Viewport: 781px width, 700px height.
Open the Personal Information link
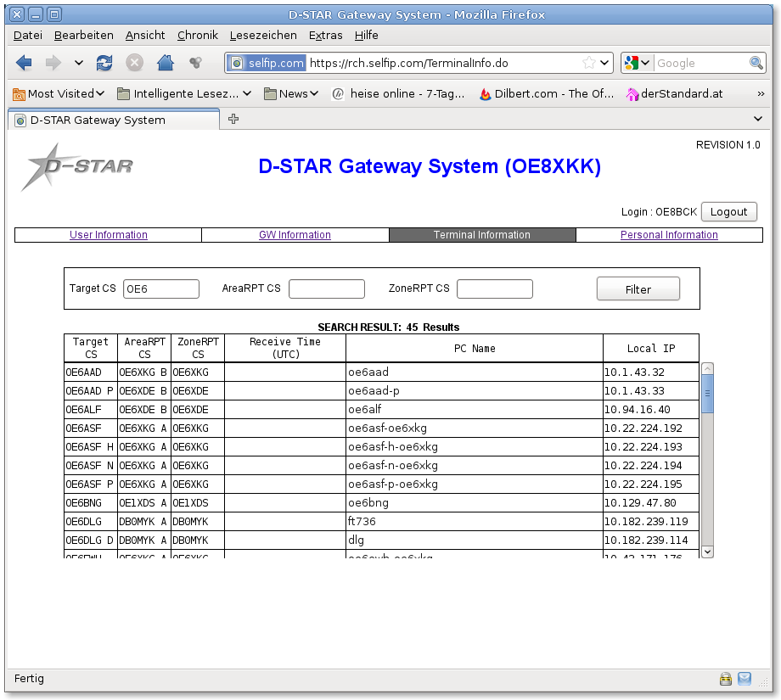[669, 235]
